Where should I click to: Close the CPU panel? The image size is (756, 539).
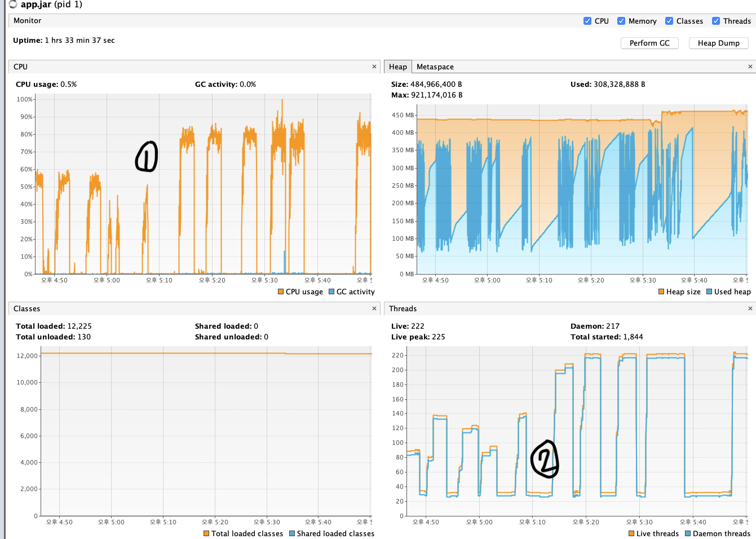pos(374,67)
